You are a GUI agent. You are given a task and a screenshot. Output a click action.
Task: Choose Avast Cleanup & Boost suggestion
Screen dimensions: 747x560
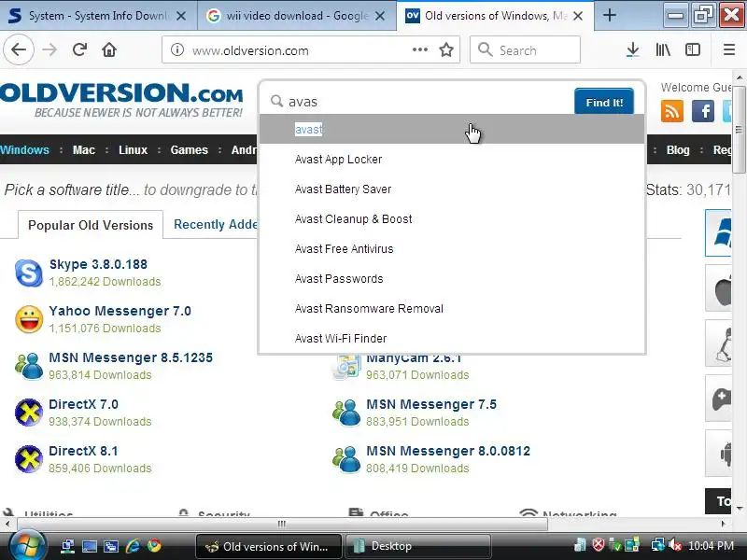pos(452,219)
